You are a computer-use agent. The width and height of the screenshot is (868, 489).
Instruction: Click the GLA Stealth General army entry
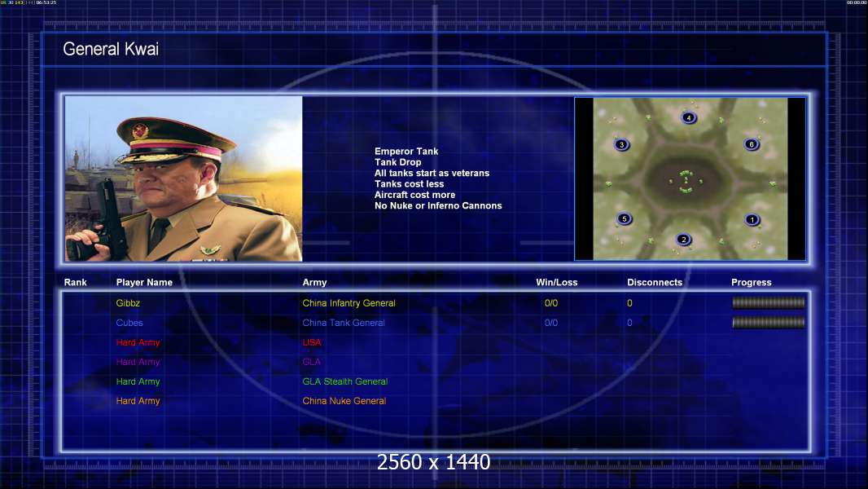[345, 381]
